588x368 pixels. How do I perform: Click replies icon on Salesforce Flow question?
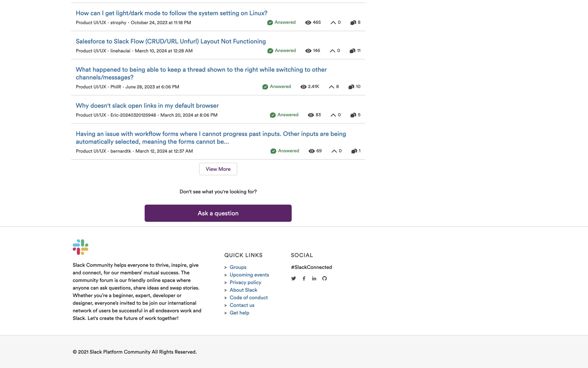pos(352,51)
